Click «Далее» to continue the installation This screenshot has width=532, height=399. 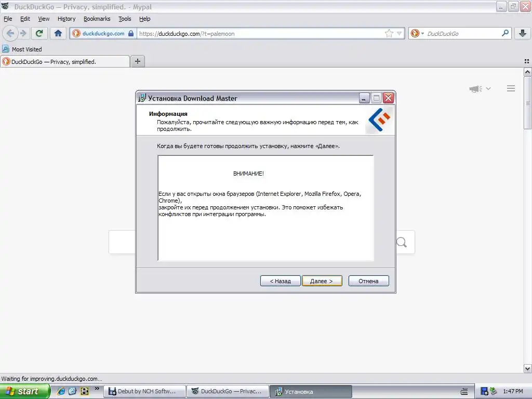coord(322,281)
